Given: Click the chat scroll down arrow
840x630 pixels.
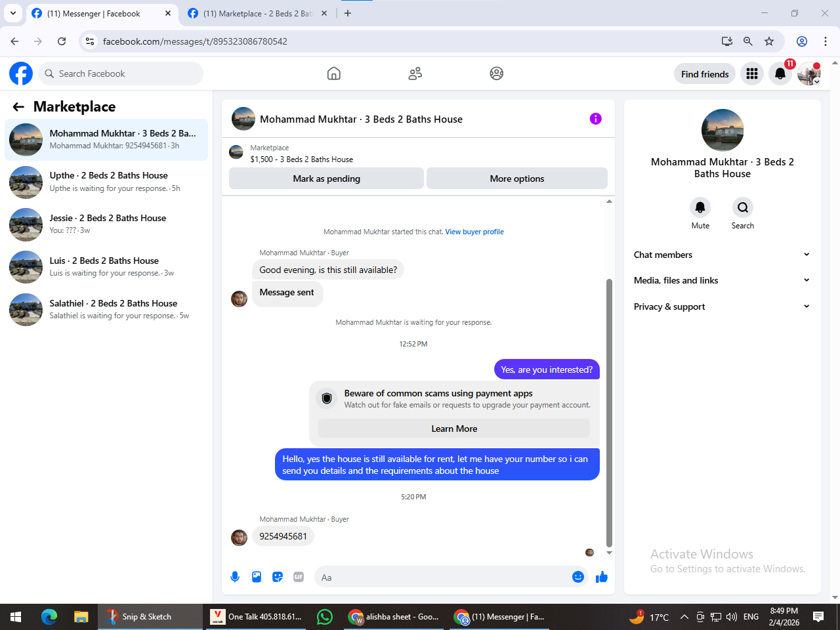Looking at the screenshot, I should click(609, 553).
